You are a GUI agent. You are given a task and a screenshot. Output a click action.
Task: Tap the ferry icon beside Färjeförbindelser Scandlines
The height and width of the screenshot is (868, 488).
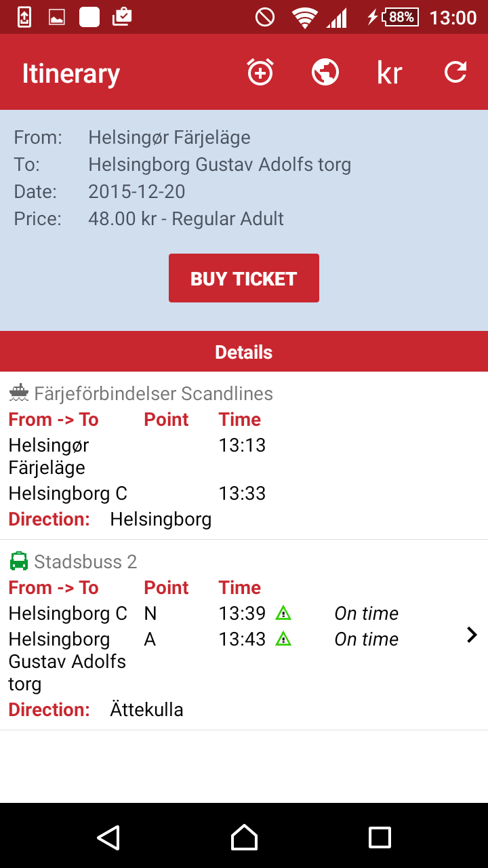coord(19,393)
